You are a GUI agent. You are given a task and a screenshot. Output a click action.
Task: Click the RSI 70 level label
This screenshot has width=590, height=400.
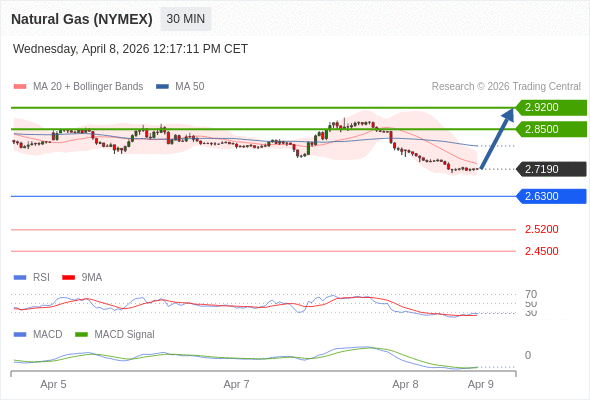531,294
